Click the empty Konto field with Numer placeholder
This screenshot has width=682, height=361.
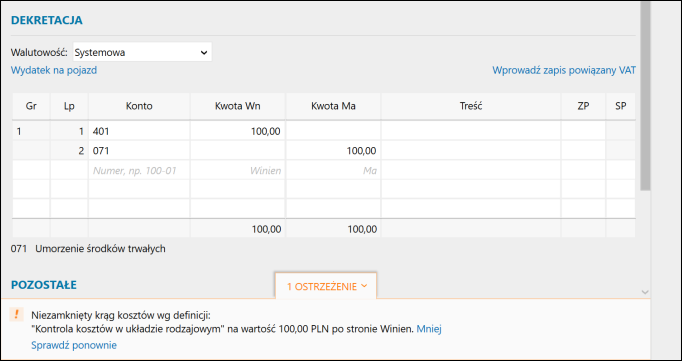[x=139, y=170]
